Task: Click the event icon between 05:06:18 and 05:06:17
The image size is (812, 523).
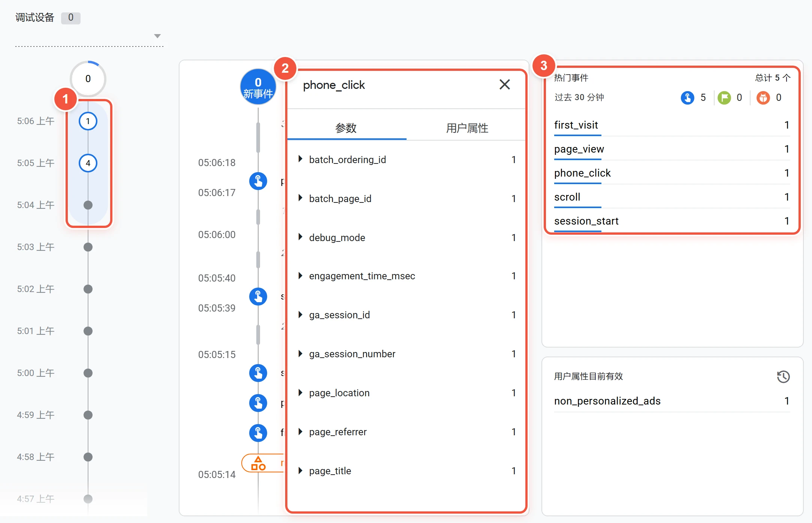Action: (258, 181)
